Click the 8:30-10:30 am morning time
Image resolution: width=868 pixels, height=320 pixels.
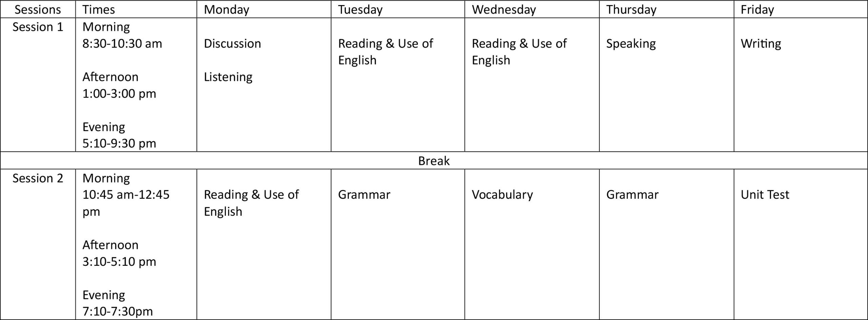tap(122, 44)
